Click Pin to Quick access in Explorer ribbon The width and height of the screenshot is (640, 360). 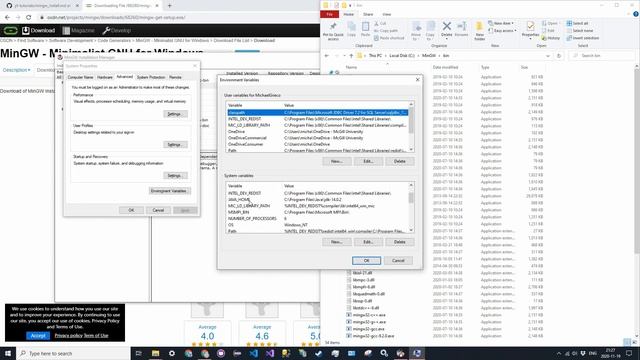click(333, 31)
